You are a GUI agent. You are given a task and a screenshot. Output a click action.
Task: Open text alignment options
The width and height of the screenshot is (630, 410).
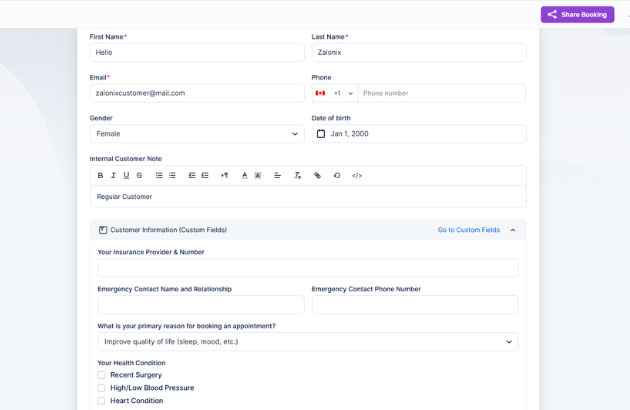coord(277,175)
